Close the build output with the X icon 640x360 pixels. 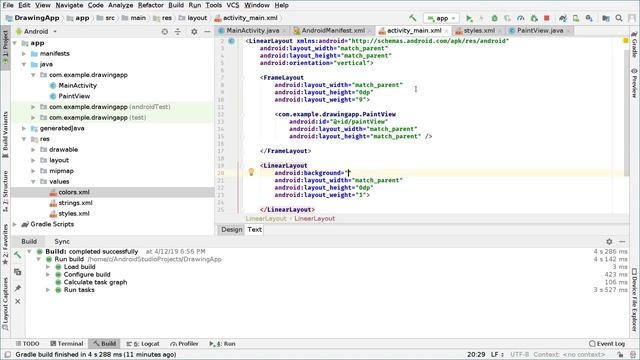click(x=18, y=301)
